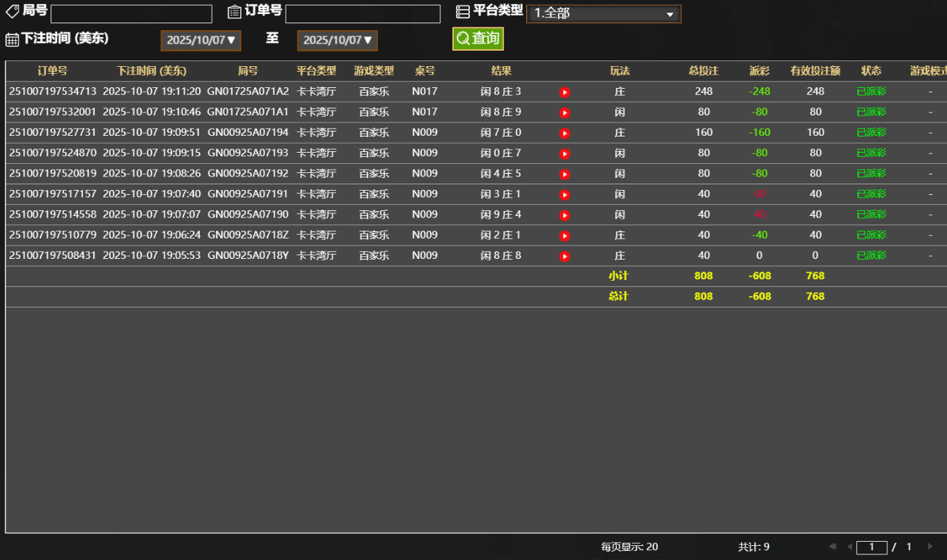Click the list icon beside 平台类型
This screenshot has height=560, width=947.
(462, 11)
